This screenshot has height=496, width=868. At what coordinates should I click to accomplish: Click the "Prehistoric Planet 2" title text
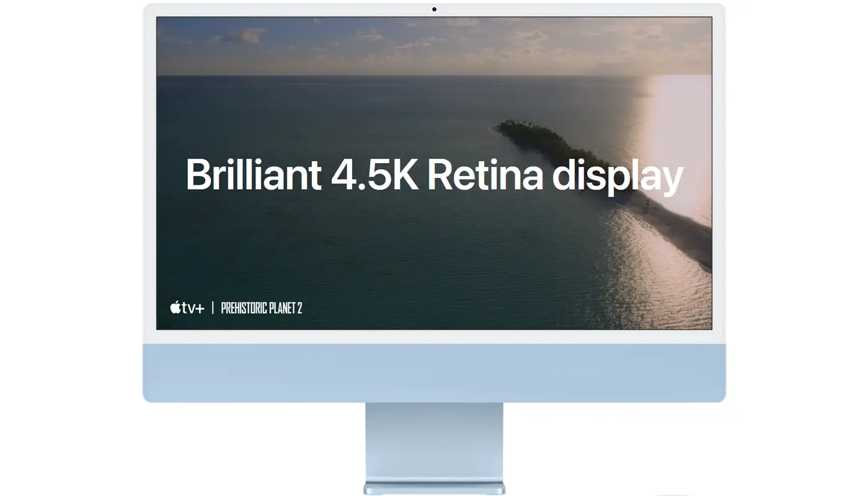click(x=262, y=308)
